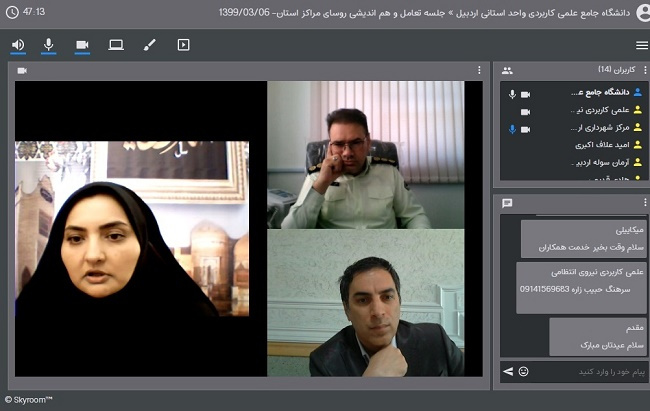Toggle the webcam in the top toolbar
Viewport: 650px width, 411px height.
(82, 45)
